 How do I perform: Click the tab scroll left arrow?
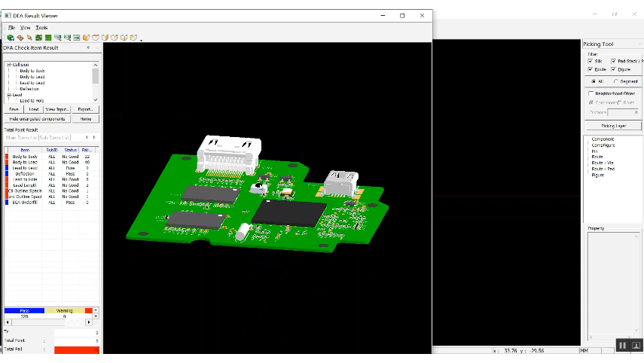pyautogui.click(x=87, y=138)
